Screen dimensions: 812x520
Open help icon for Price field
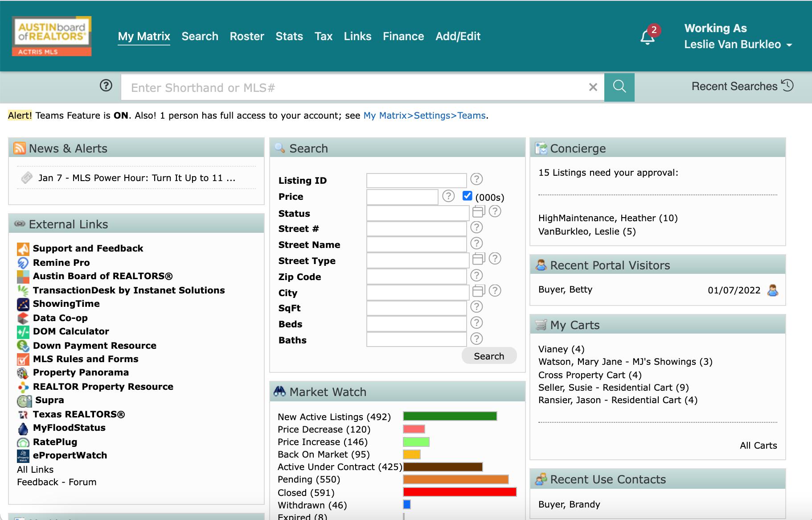(x=448, y=196)
